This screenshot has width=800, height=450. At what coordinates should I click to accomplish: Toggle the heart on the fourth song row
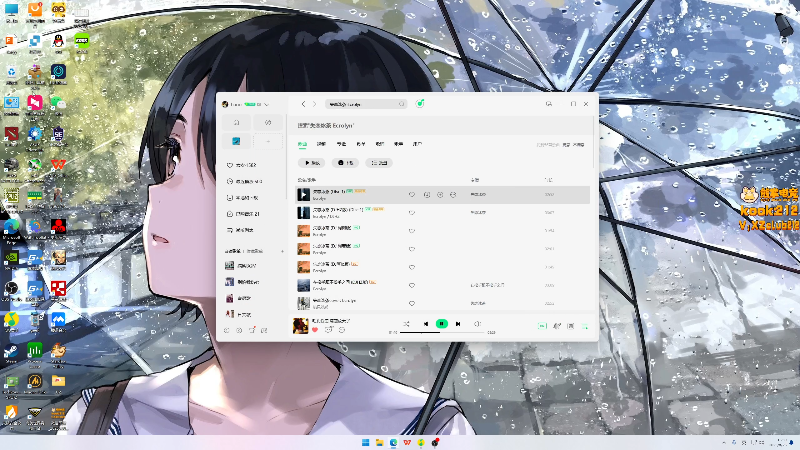pos(412,249)
